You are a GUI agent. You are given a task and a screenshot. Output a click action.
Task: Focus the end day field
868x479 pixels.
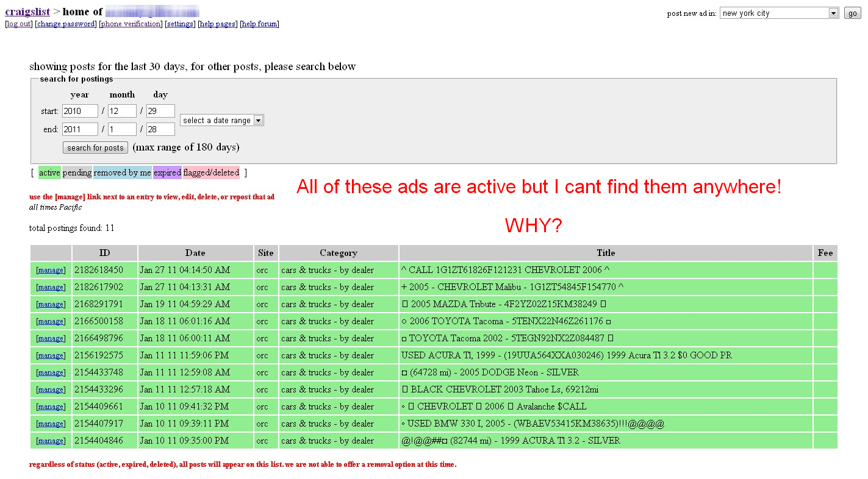tap(160, 129)
